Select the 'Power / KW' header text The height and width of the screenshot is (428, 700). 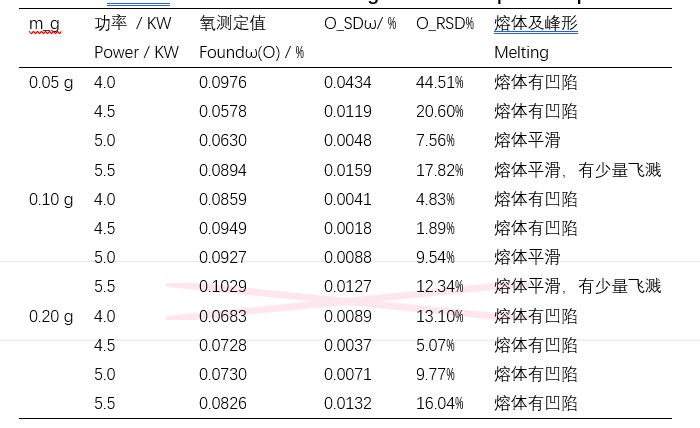136,53
